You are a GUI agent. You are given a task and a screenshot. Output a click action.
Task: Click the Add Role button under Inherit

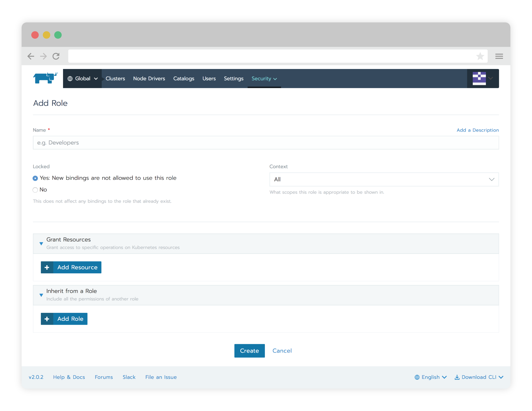tap(64, 319)
